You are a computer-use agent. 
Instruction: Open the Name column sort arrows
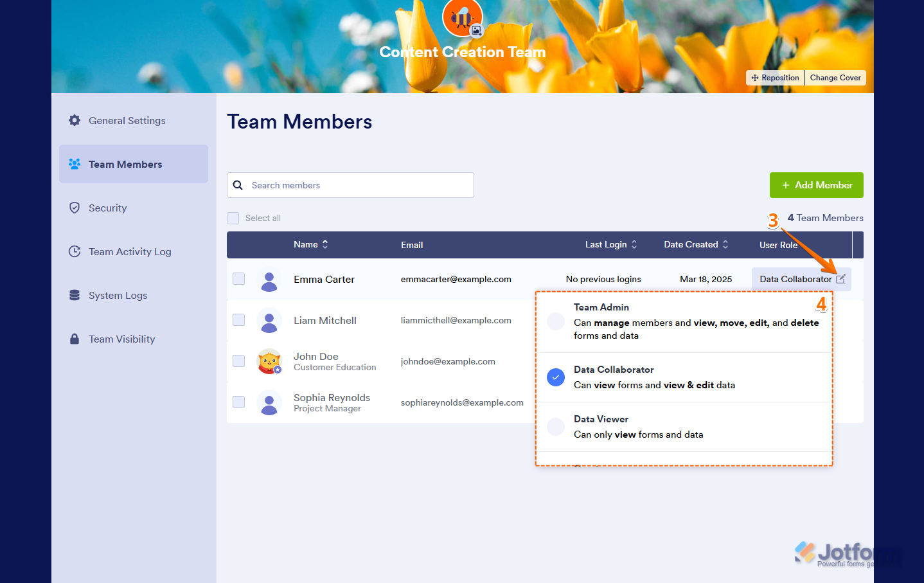pos(325,244)
